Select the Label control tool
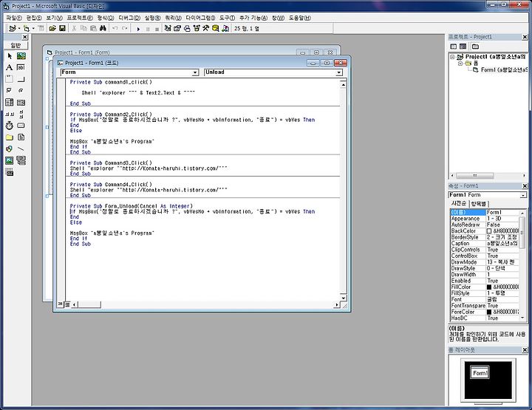The width and height of the screenshot is (532, 410). tap(10, 67)
